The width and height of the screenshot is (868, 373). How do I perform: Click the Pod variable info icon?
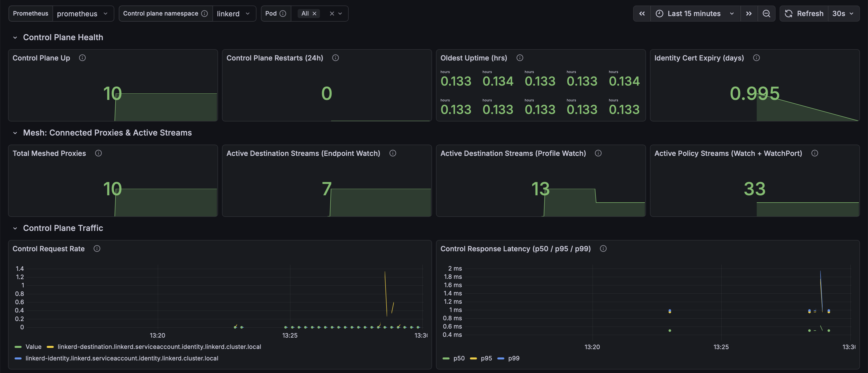(x=283, y=14)
